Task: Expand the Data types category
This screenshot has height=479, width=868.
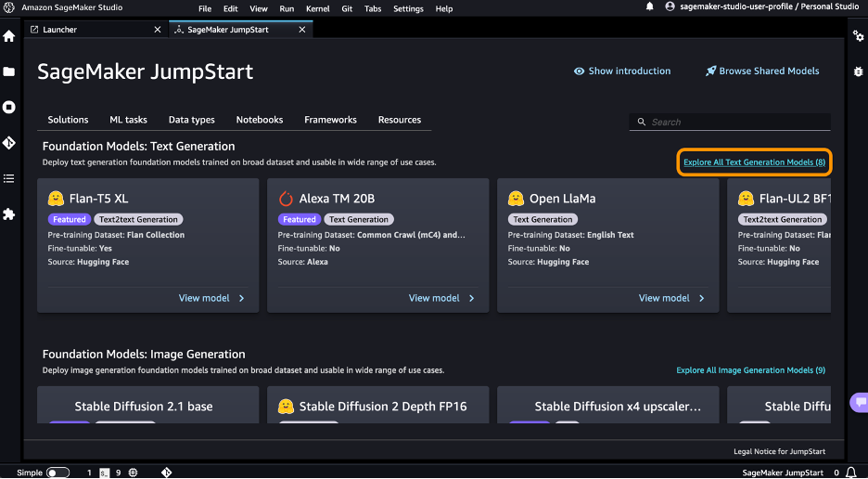Action: (192, 120)
